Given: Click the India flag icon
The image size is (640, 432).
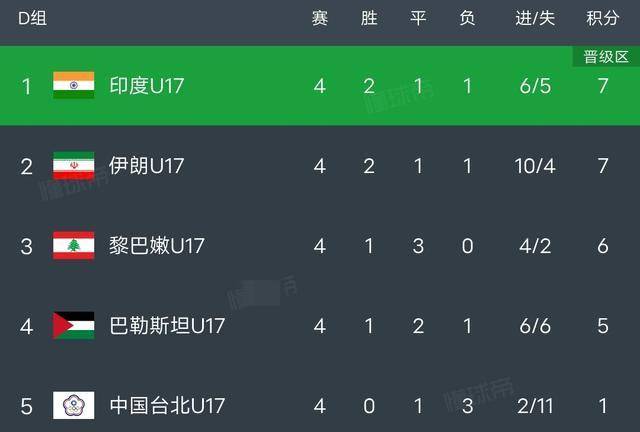Looking at the screenshot, I should click(x=73, y=86).
